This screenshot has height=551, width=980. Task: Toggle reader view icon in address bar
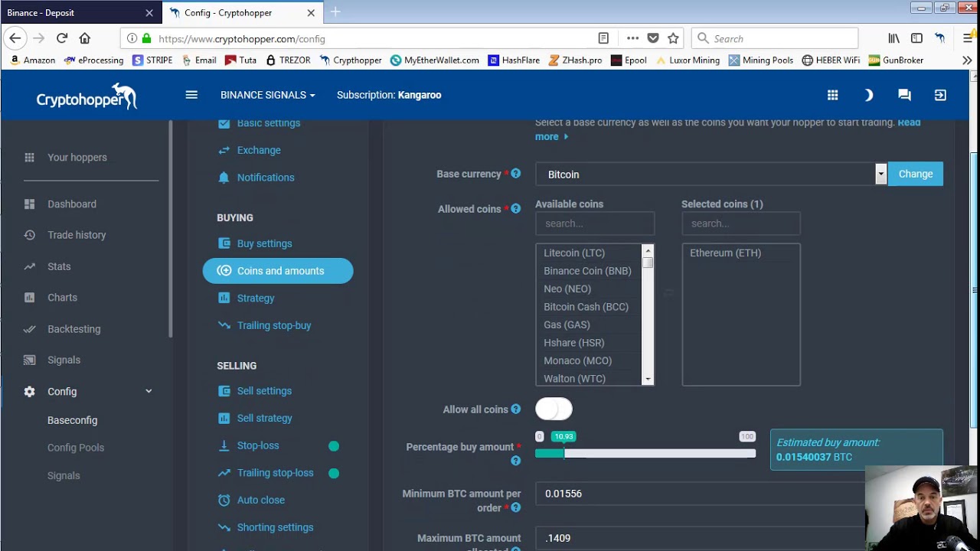pos(603,38)
